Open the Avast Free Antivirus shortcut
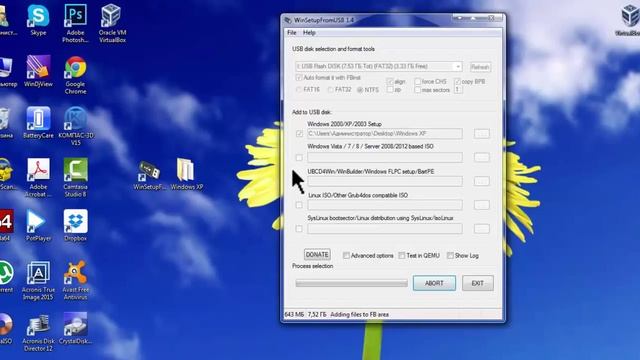640x360 pixels. (x=76, y=281)
